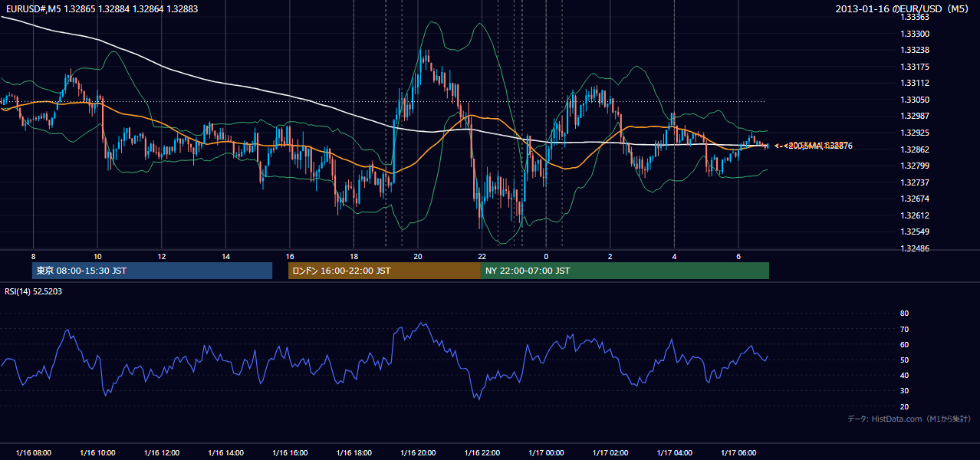Click the 1.32987 price axis label

tap(914, 116)
